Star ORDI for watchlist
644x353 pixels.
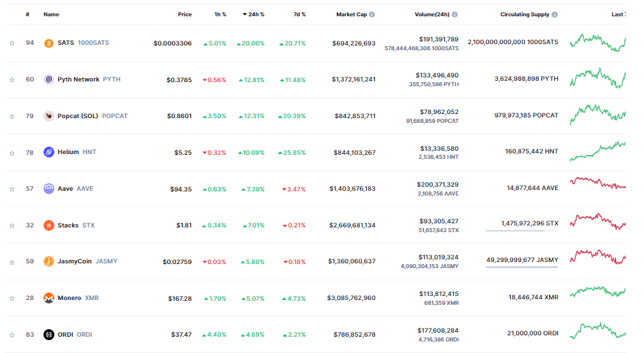coord(12,335)
